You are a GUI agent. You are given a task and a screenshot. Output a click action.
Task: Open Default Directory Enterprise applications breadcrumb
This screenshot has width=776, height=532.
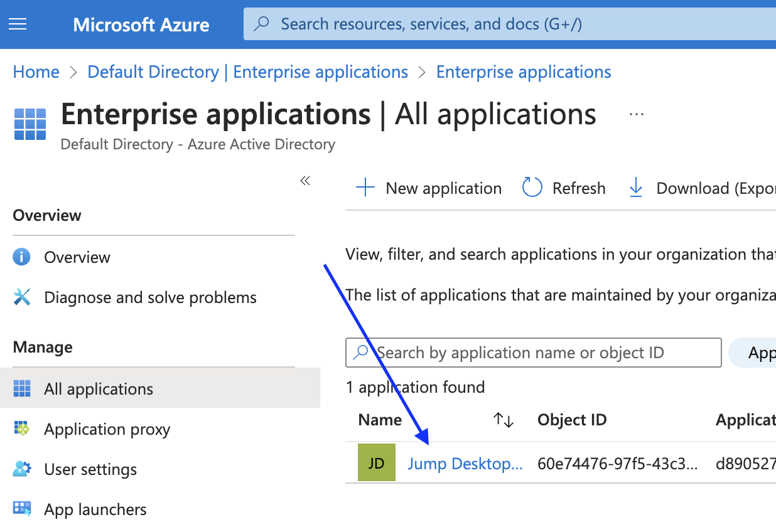pos(248,72)
